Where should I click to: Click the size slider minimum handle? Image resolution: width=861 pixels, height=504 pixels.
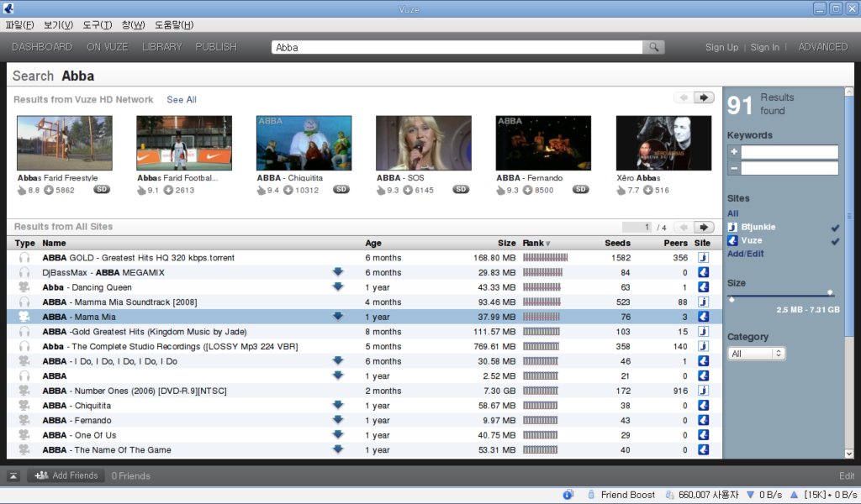732,299
